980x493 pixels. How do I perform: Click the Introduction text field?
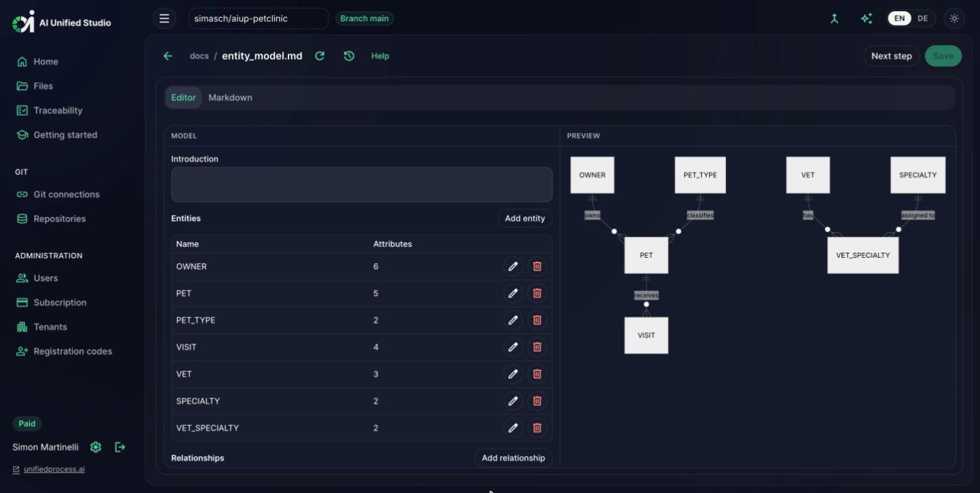click(362, 184)
